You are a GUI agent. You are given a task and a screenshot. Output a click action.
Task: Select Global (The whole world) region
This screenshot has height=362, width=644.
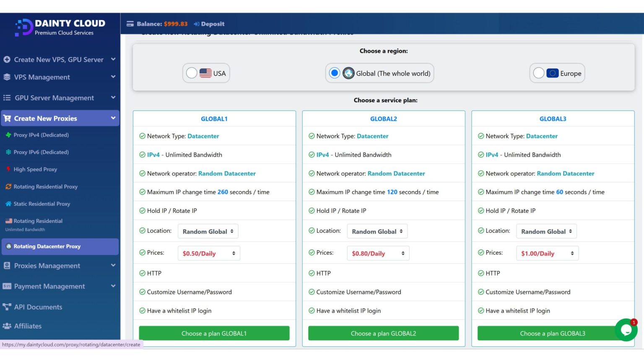point(334,72)
